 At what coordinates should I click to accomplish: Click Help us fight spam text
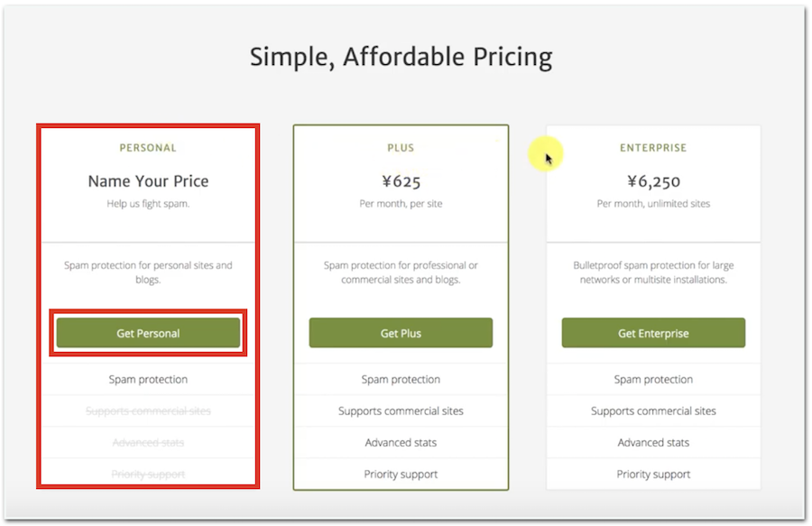[148, 204]
